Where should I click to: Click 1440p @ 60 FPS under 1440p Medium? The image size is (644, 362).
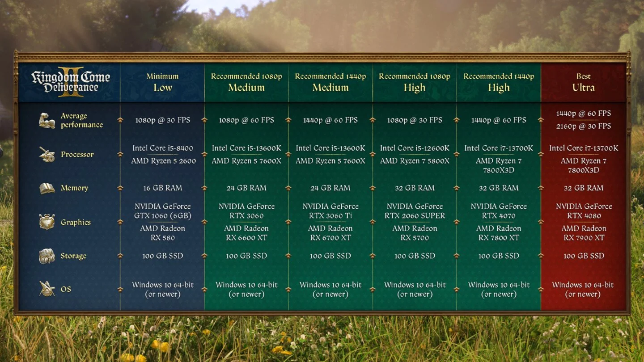tap(330, 120)
